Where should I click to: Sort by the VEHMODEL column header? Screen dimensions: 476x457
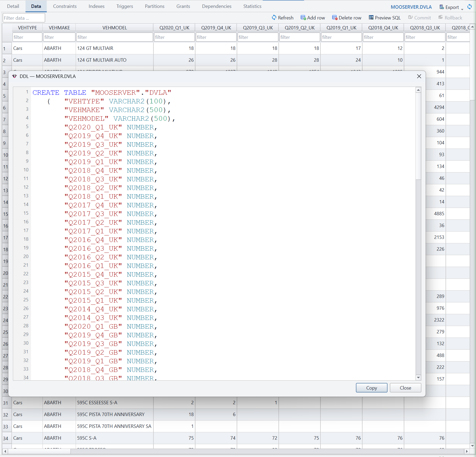tap(115, 28)
